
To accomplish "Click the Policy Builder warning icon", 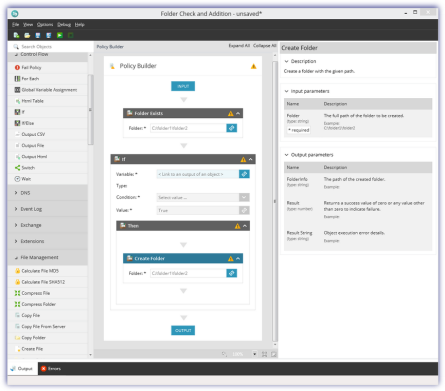I will coord(254,66).
